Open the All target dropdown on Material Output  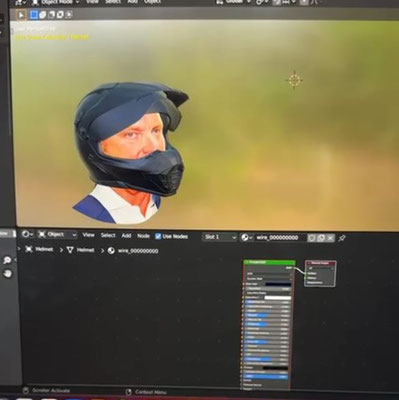(x=320, y=268)
